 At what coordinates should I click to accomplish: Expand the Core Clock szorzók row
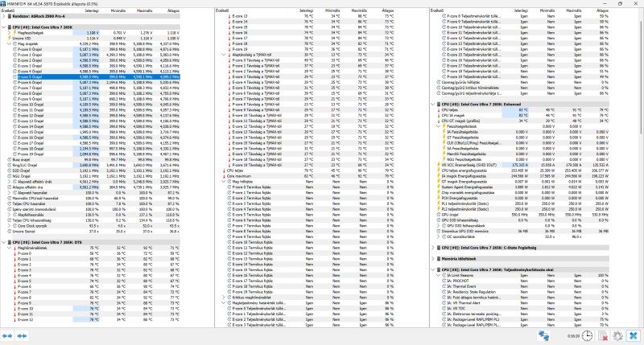click(9, 226)
